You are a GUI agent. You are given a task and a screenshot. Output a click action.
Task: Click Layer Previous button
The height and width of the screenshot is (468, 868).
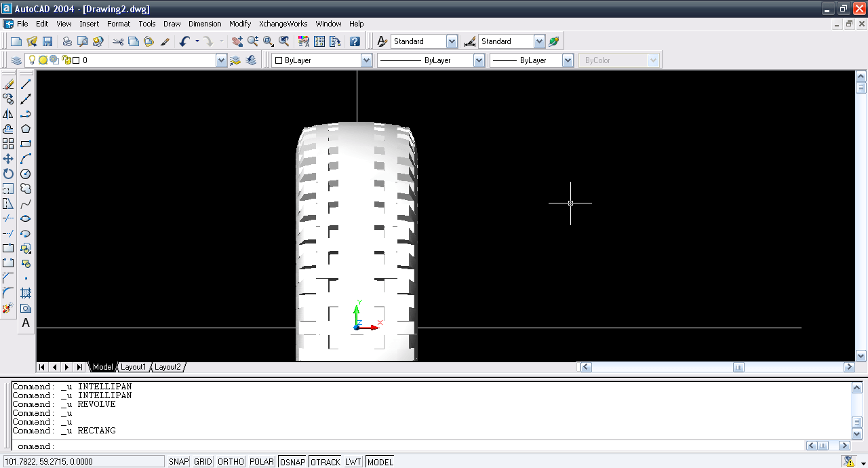click(251, 60)
